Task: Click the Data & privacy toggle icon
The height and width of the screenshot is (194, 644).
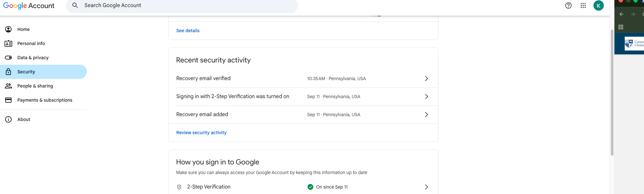Action: pyautogui.click(x=9, y=58)
